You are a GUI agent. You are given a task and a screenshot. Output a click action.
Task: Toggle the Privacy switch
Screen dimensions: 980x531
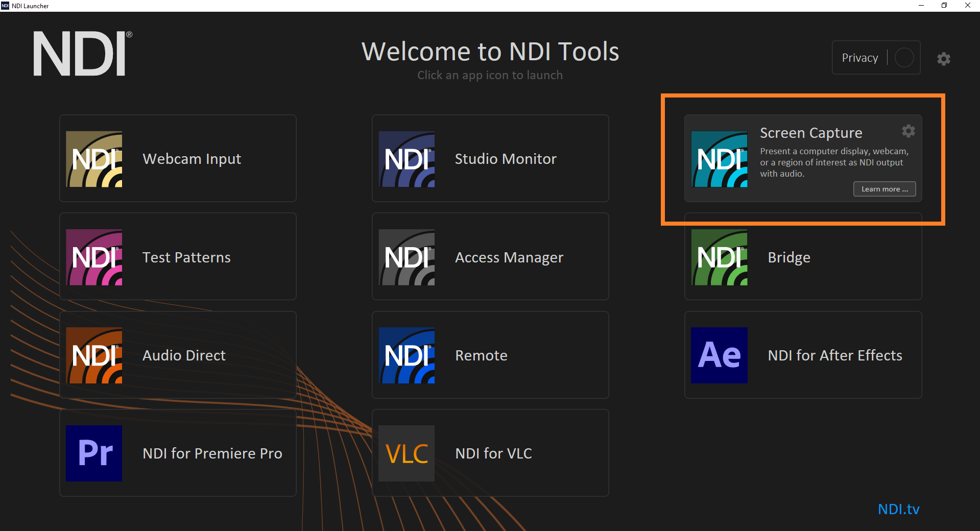tap(904, 58)
